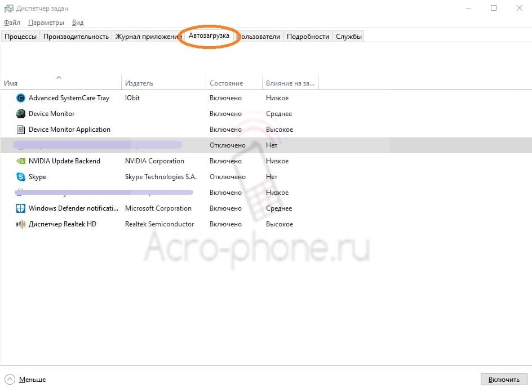Switch to the Пользователи tab
The height and width of the screenshot is (392, 532).
click(259, 37)
